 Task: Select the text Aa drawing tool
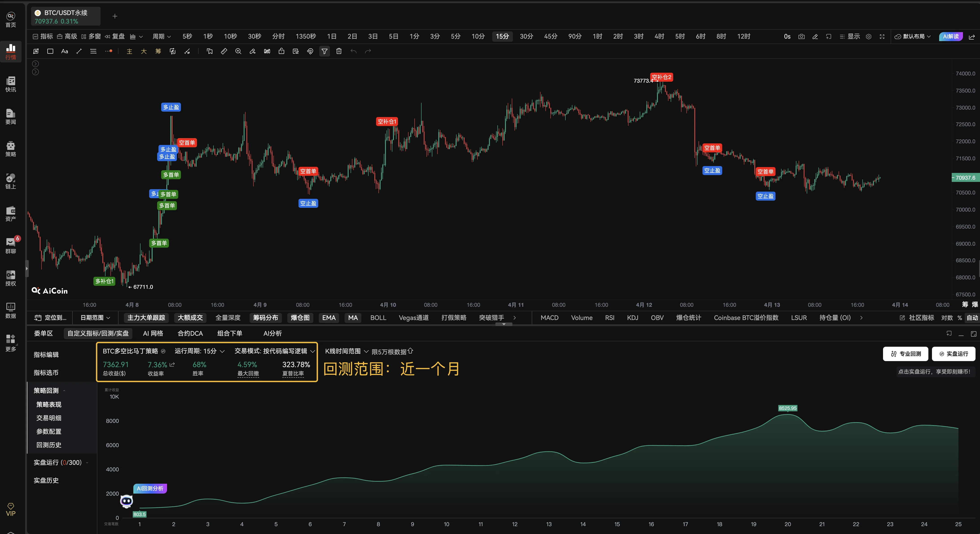(64, 51)
